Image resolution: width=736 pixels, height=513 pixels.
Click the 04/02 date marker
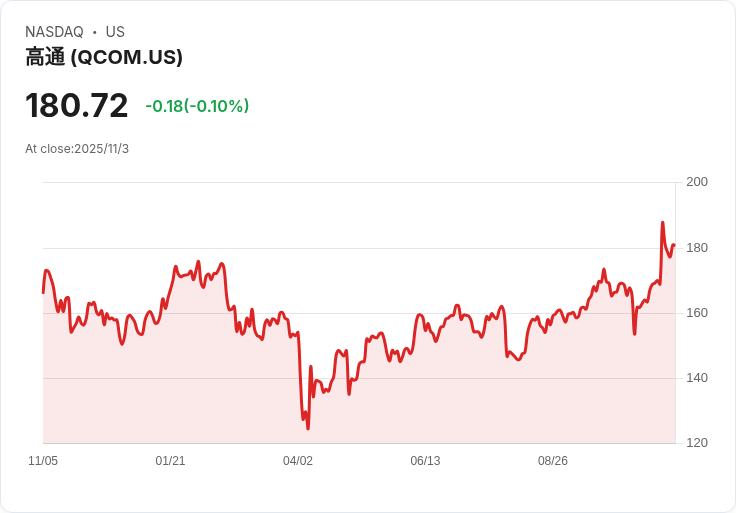point(298,461)
